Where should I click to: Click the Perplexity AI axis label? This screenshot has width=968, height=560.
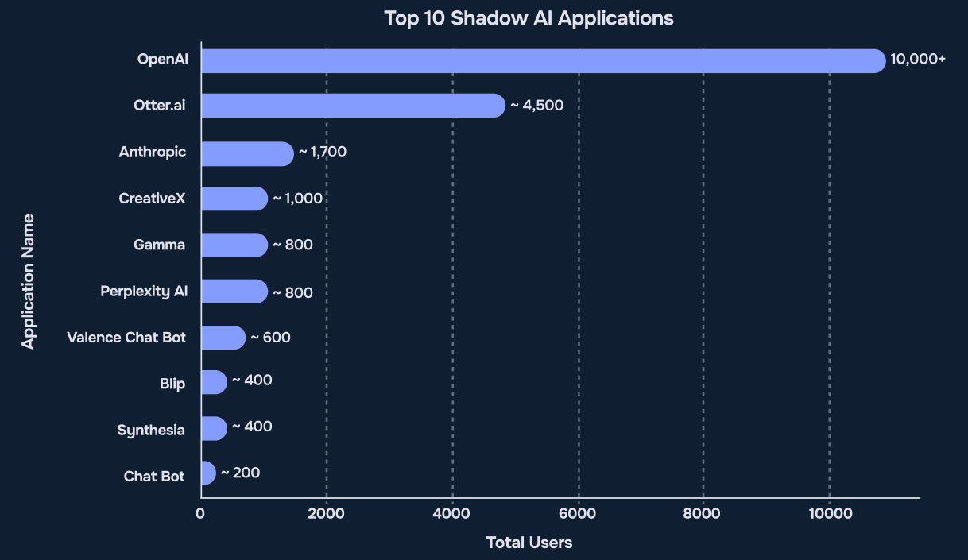(x=144, y=292)
